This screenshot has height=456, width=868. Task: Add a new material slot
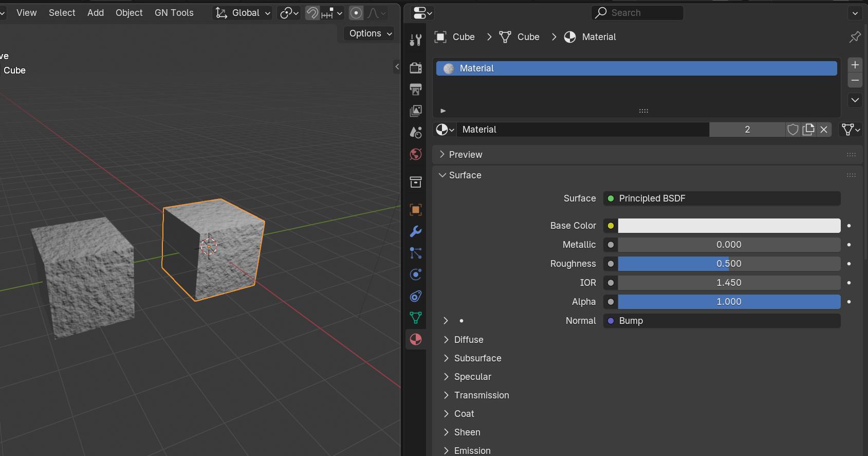tap(855, 65)
